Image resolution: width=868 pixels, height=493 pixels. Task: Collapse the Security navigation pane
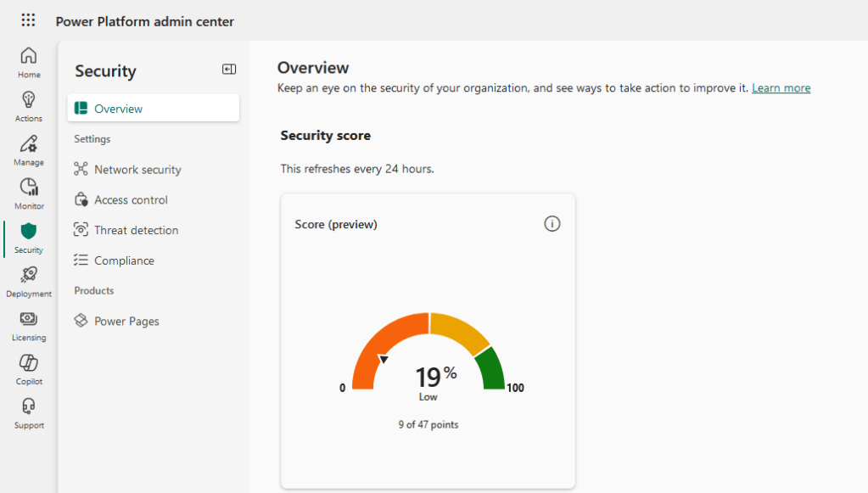pyautogui.click(x=229, y=70)
